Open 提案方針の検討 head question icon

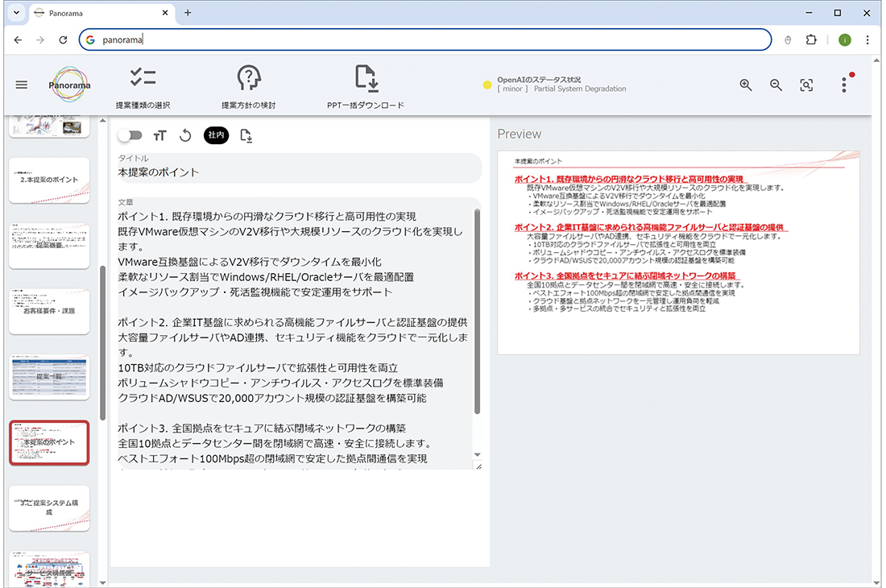coord(249,78)
